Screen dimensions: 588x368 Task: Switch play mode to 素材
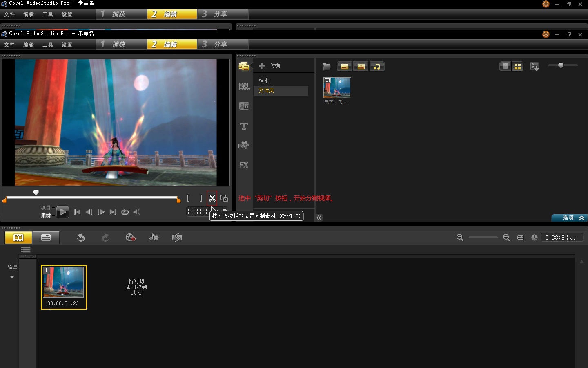tap(46, 215)
